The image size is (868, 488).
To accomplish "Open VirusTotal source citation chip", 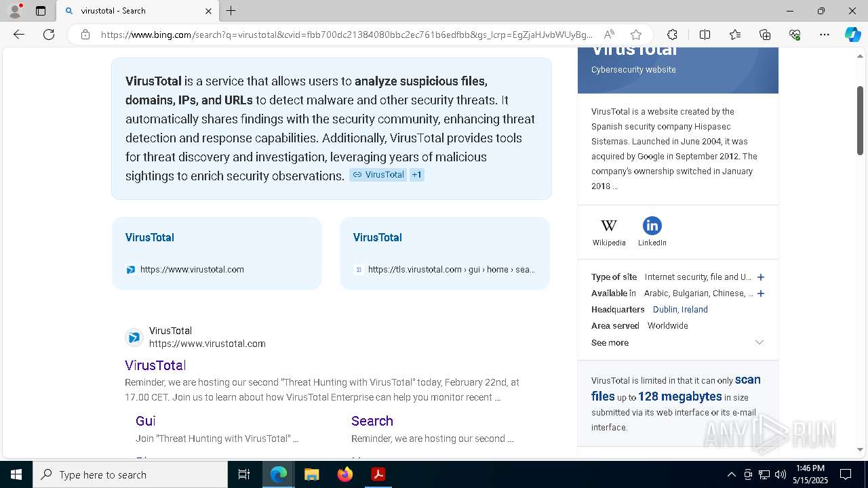I will pyautogui.click(x=378, y=175).
